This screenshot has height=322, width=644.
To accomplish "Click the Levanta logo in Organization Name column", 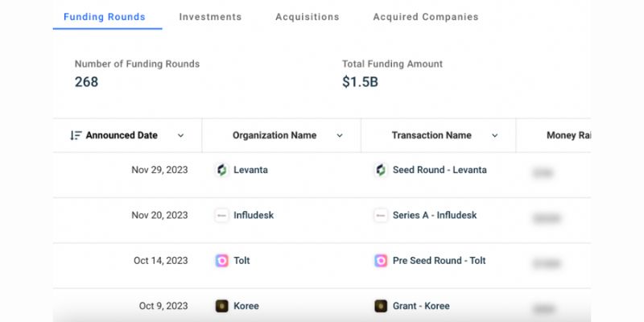I will [222, 170].
